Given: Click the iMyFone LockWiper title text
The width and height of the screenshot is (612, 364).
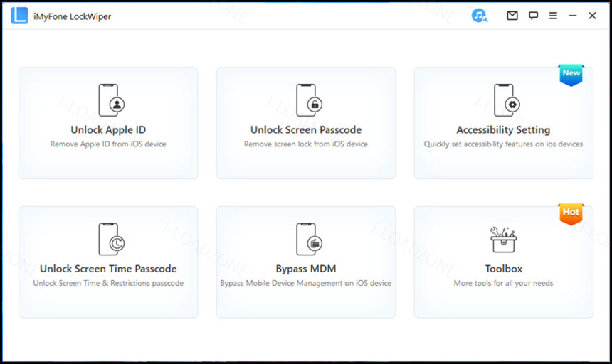Looking at the screenshot, I should 72,16.
